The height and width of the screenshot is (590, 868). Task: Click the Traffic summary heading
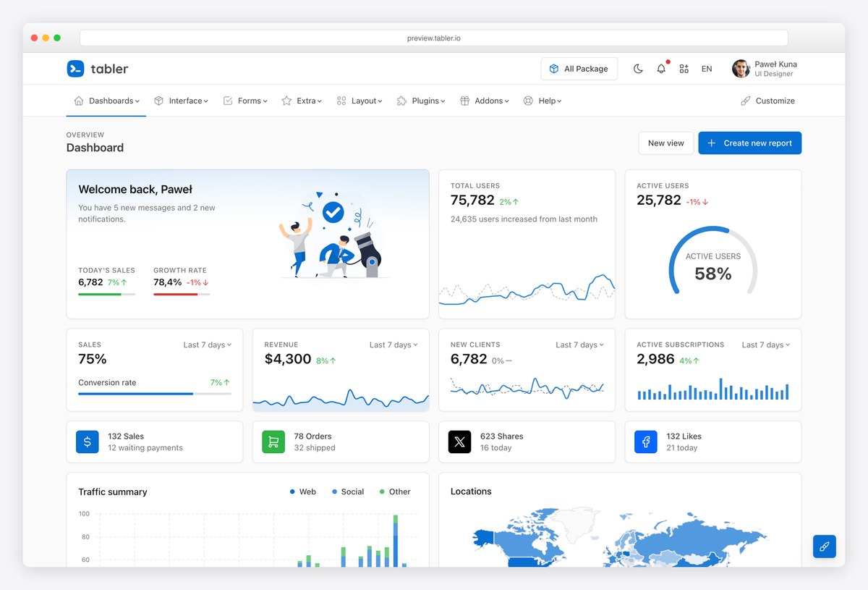click(113, 492)
